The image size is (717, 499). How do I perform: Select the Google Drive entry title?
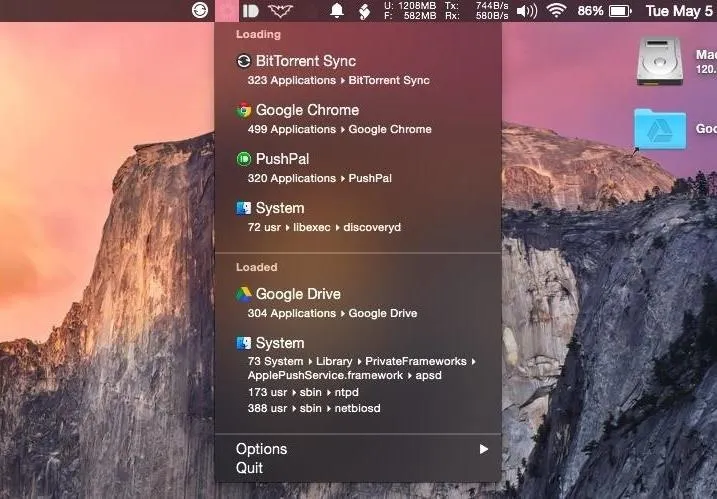[x=298, y=294]
